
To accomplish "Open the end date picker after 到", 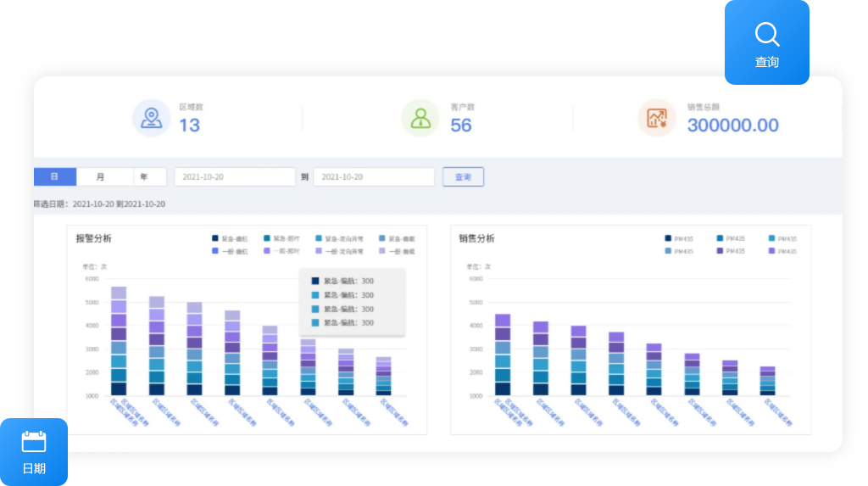I will (373, 176).
